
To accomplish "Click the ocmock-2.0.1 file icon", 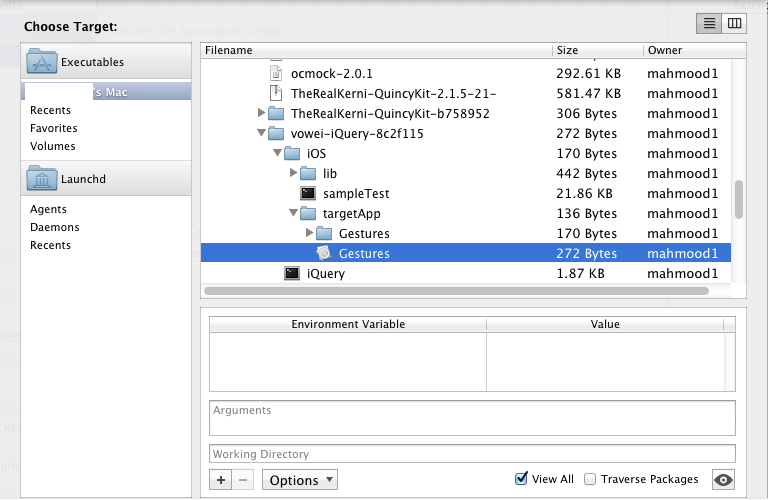I will (276, 73).
